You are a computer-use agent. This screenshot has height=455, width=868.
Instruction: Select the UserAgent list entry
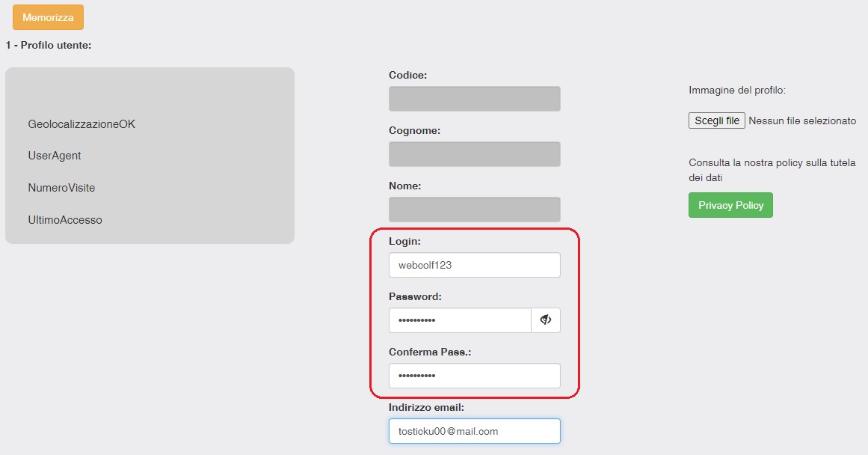[x=55, y=155]
